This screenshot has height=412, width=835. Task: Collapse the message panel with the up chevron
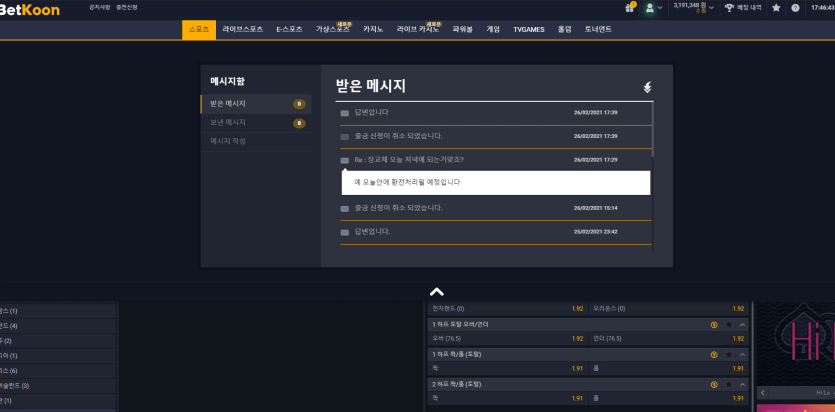click(437, 292)
